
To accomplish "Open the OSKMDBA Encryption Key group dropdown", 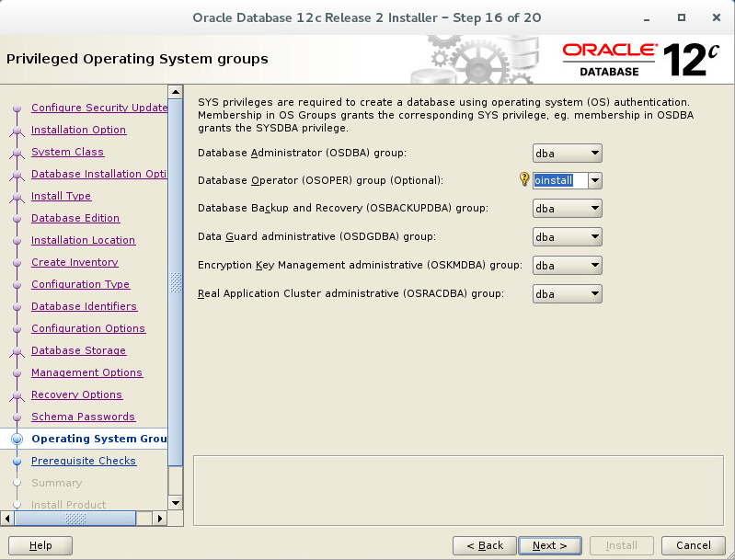I will tap(568, 266).
